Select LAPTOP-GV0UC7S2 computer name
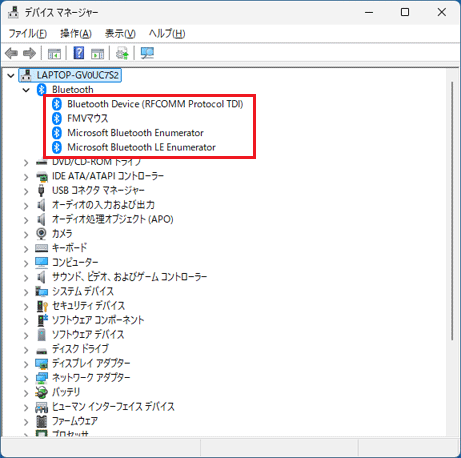The width and height of the screenshot is (461, 458). tap(78, 75)
